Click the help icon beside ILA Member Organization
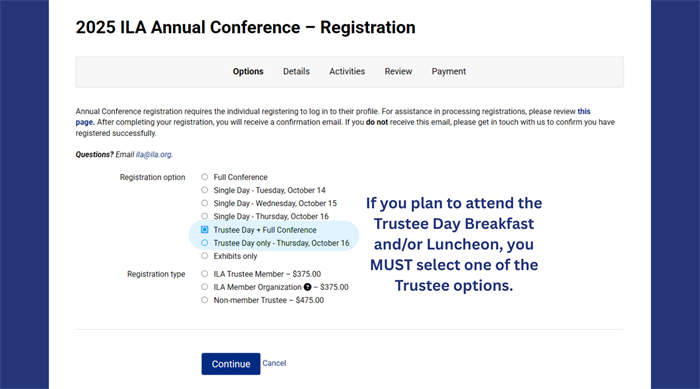Image resolution: width=700 pixels, height=389 pixels. pyautogui.click(x=308, y=287)
